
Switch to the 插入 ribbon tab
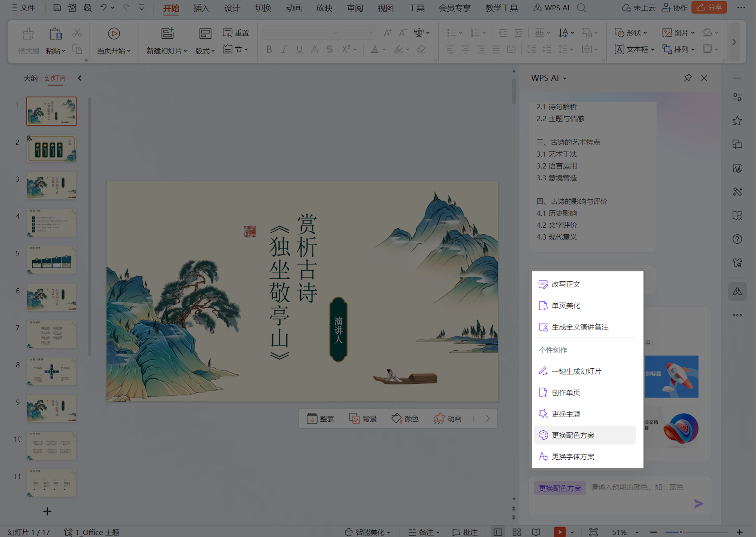coord(201,8)
